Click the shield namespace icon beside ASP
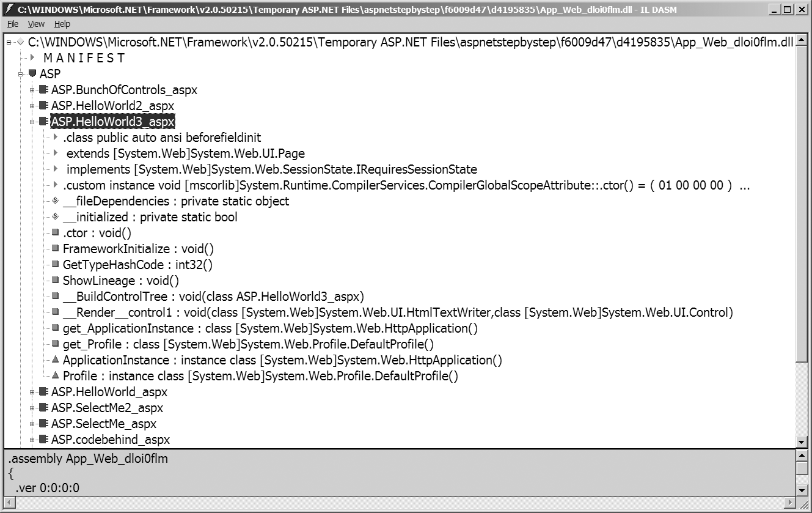This screenshot has width=812, height=513. coord(32,73)
